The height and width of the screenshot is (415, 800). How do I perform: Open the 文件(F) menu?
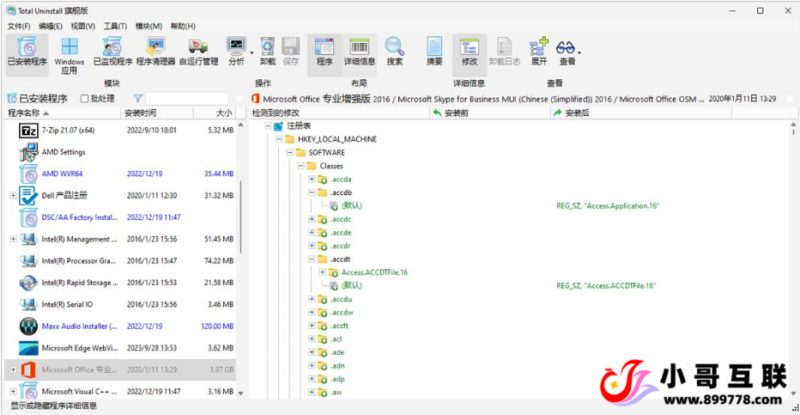(19, 26)
